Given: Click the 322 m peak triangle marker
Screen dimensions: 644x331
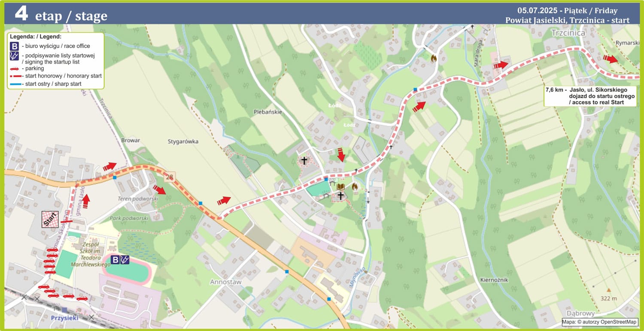Looking at the screenshot, I should 608,289.
